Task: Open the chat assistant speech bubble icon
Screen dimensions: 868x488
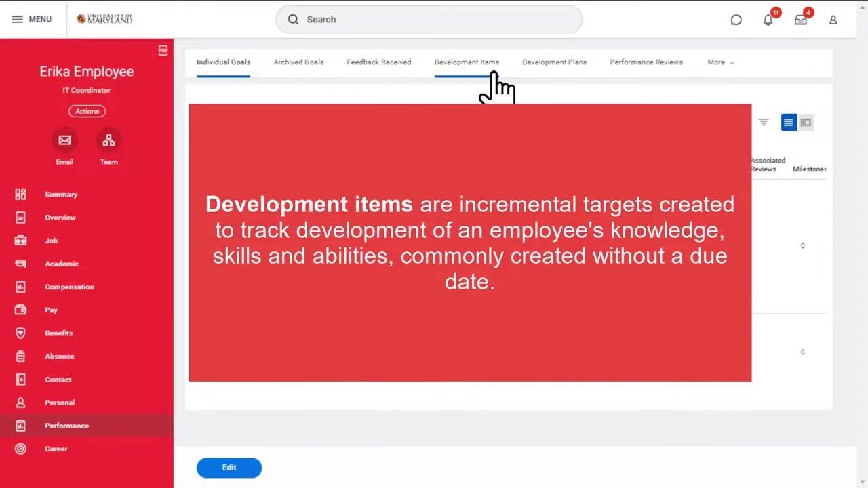Action: coord(736,20)
